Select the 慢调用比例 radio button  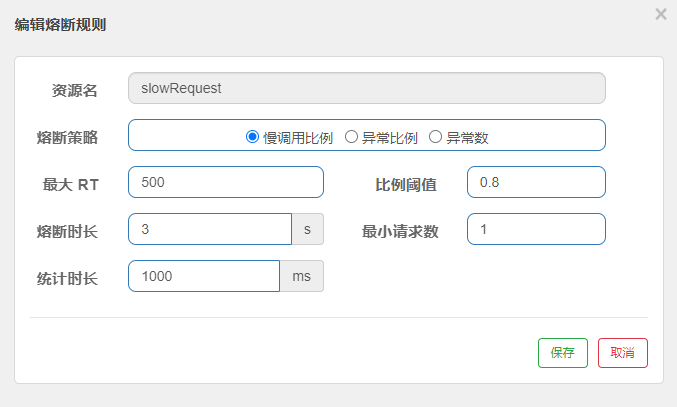(253, 137)
